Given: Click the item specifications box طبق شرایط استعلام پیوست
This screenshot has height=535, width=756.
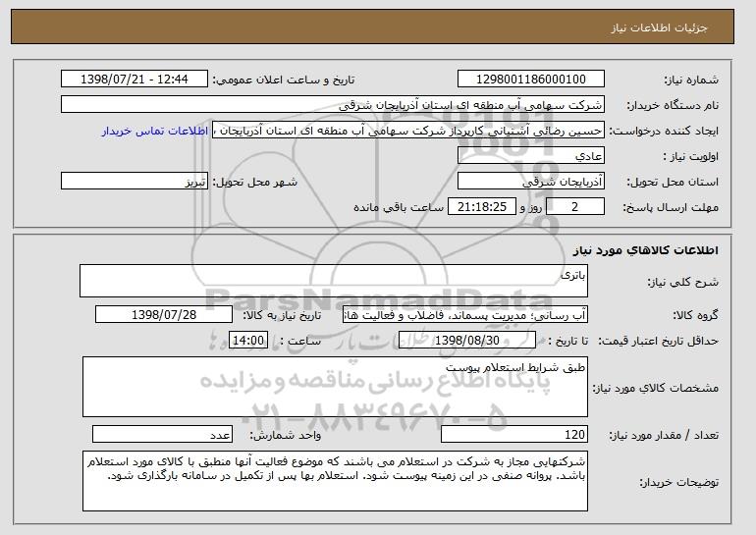Looking at the screenshot, I should click(x=335, y=387).
